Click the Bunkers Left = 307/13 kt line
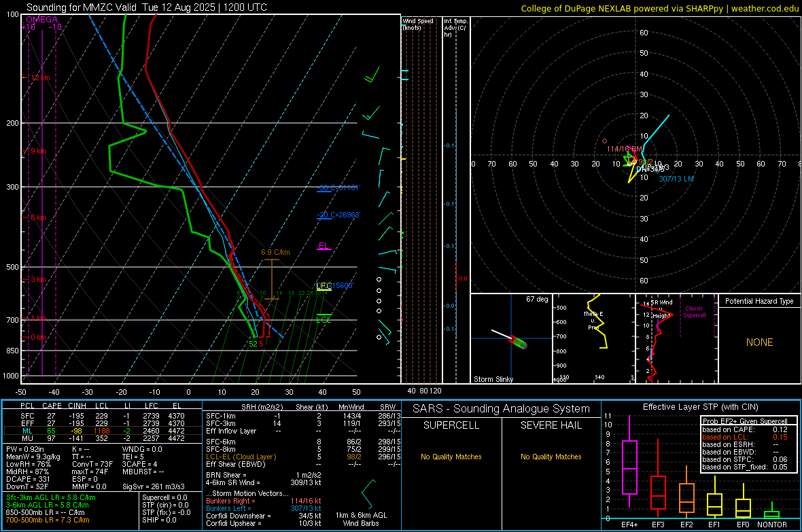 264,508
